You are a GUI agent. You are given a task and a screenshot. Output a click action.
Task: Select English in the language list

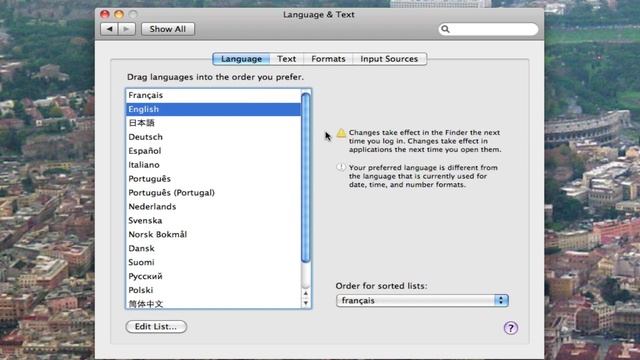click(213, 109)
